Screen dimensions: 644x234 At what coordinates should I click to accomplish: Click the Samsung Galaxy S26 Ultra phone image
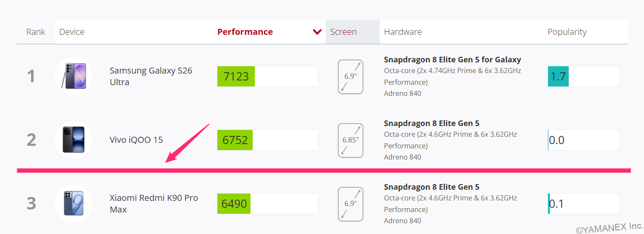[x=74, y=76]
